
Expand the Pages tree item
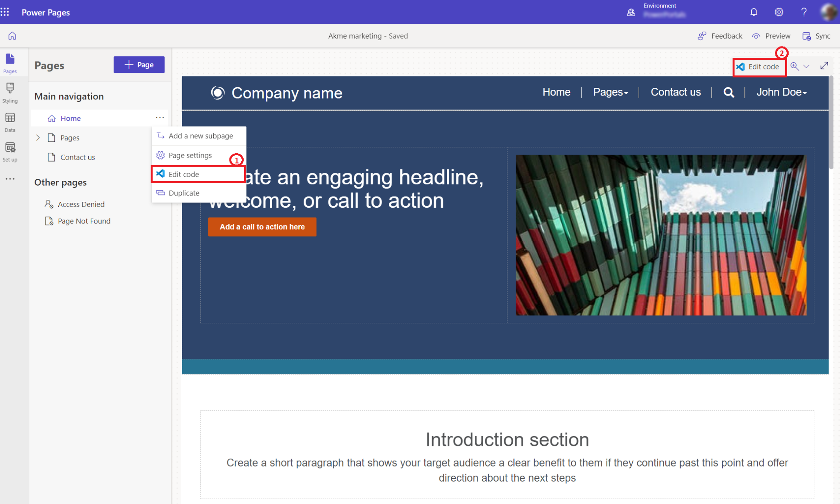pyautogui.click(x=38, y=137)
